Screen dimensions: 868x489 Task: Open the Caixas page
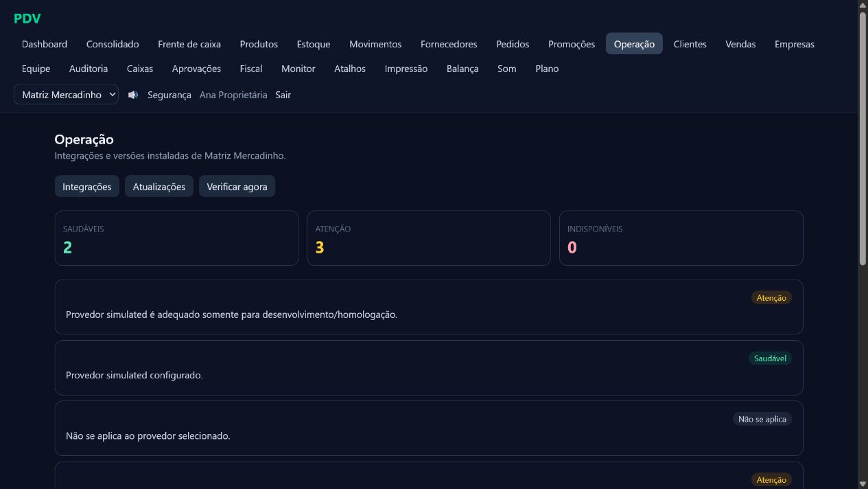(x=140, y=69)
